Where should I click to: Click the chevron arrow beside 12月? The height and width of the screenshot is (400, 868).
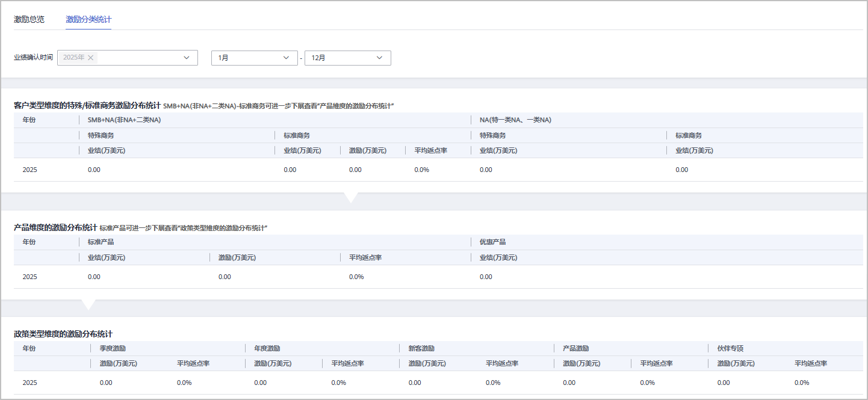380,58
